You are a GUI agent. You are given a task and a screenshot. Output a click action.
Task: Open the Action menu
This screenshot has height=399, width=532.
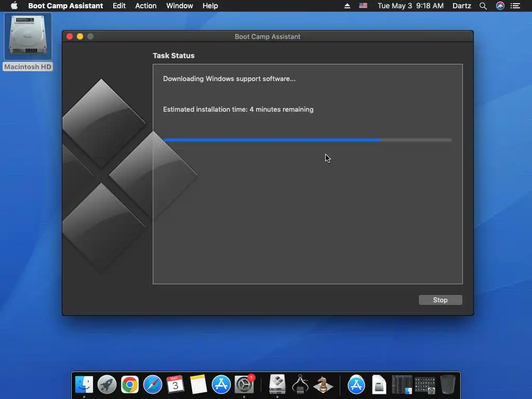(146, 6)
